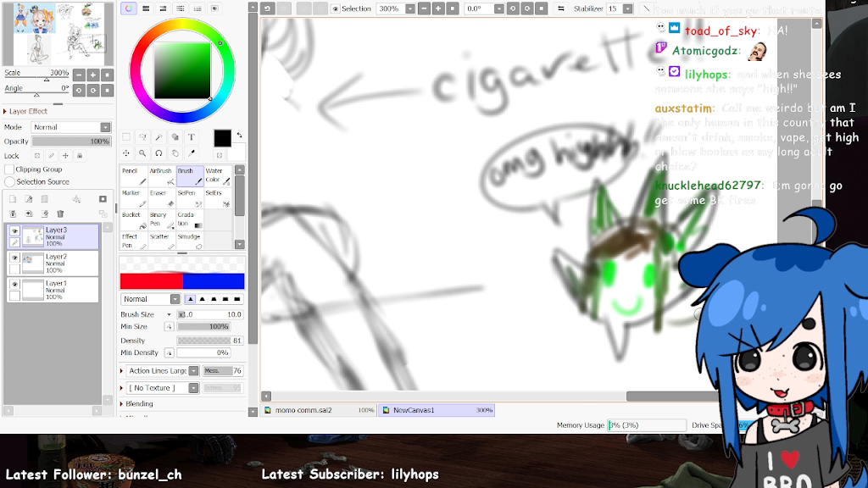Reset navigator Angle with square button
The image size is (868, 488).
(108, 90)
